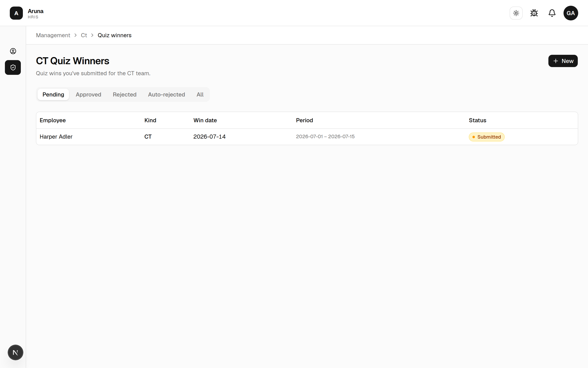Open the Harper Adler row
588x368 pixels.
tap(307, 137)
